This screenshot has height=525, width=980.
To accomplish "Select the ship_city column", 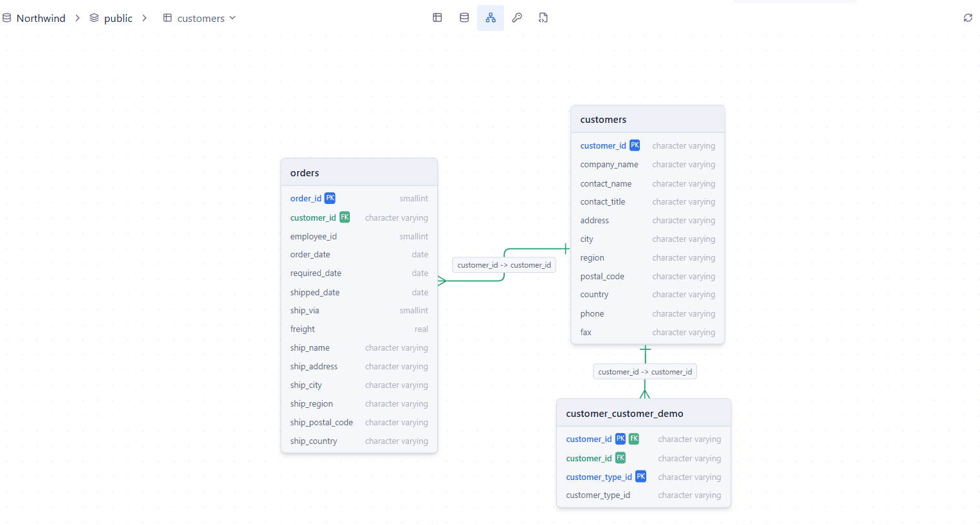I will (x=359, y=385).
